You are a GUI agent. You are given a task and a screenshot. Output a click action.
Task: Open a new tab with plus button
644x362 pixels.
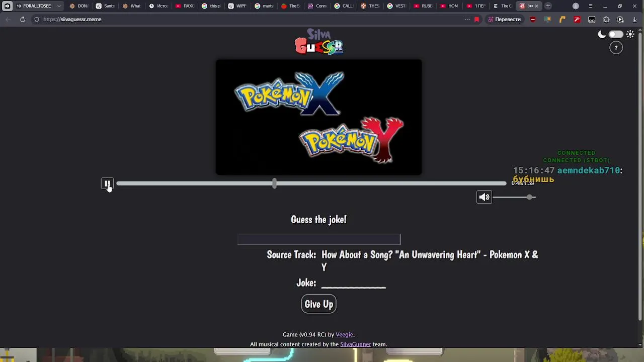tap(548, 6)
